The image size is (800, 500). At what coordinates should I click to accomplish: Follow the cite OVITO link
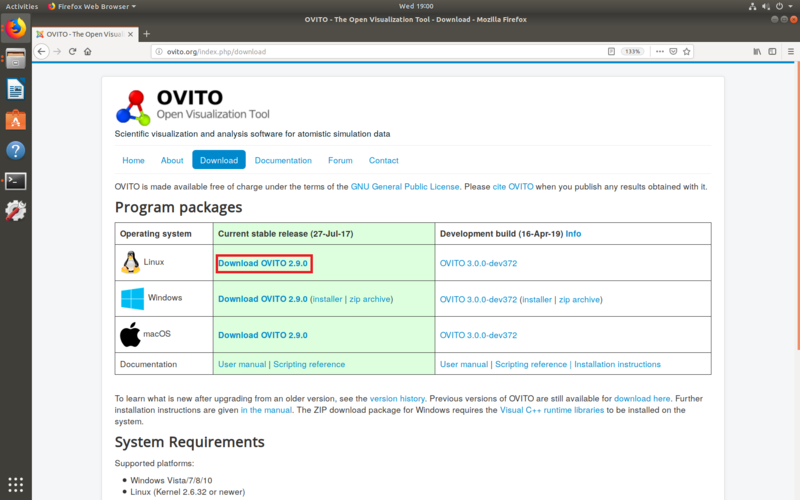click(x=513, y=187)
